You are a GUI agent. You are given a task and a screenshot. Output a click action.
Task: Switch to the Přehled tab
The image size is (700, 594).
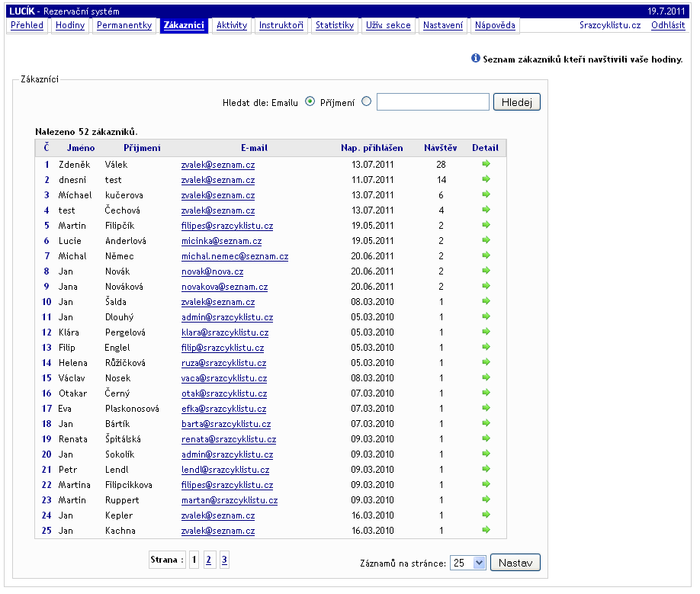point(27,25)
